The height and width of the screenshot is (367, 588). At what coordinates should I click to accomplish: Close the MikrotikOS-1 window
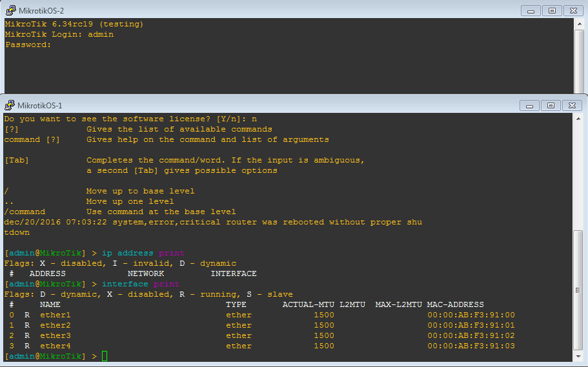573,106
